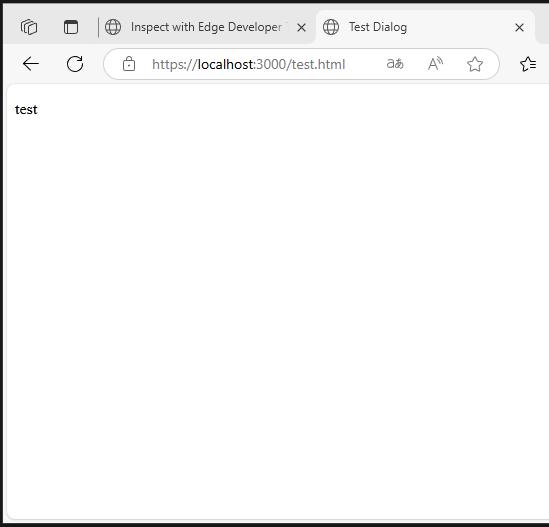Switch to Inspect with Edge Developer tab

tap(207, 27)
